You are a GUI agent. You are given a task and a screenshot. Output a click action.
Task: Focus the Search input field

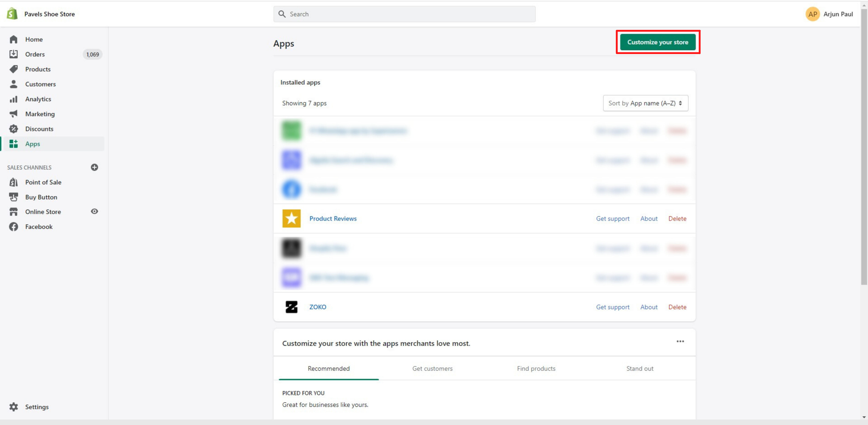click(x=404, y=14)
